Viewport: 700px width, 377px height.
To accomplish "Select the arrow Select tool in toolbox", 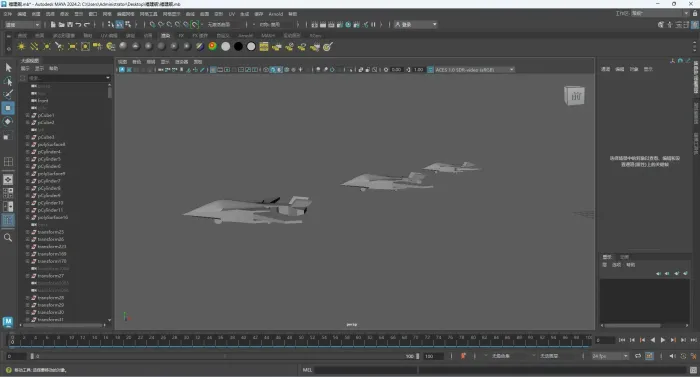I will [x=8, y=68].
